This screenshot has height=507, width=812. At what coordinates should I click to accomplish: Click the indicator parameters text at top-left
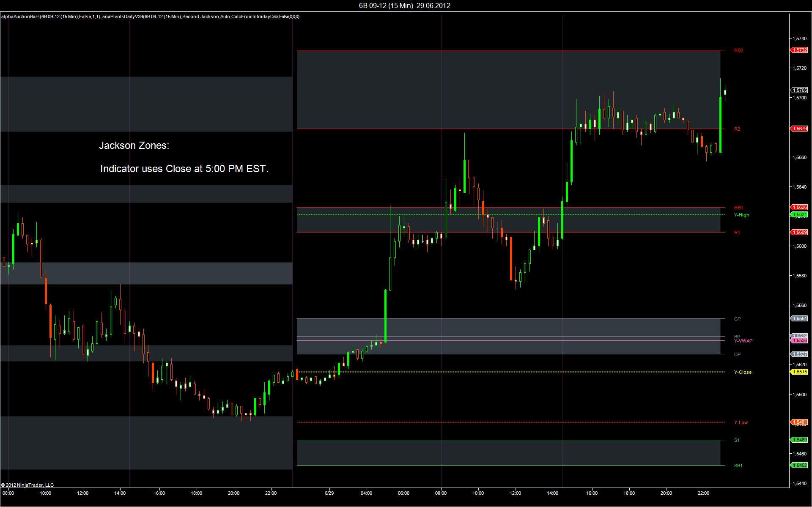[x=150, y=16]
